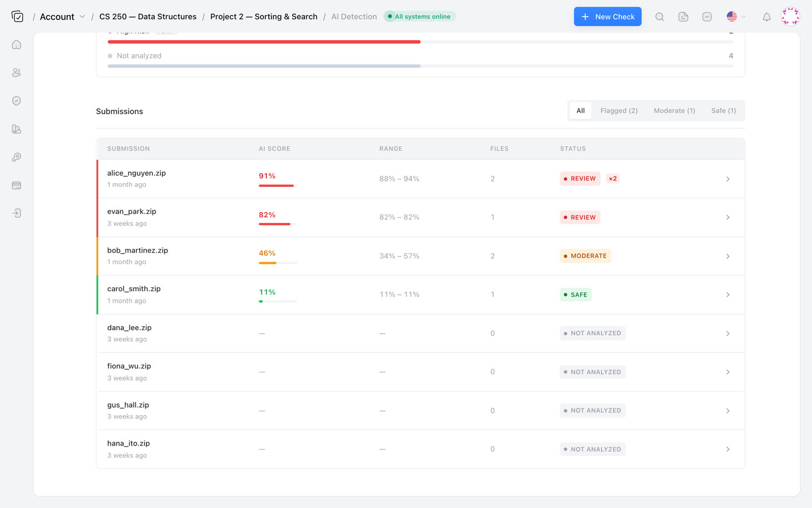Open the theme swatch sidebar icon

pos(17,129)
